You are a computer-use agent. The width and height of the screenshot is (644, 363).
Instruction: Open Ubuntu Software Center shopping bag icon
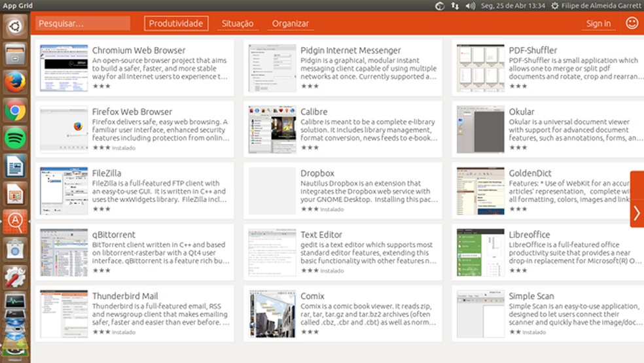point(15,250)
